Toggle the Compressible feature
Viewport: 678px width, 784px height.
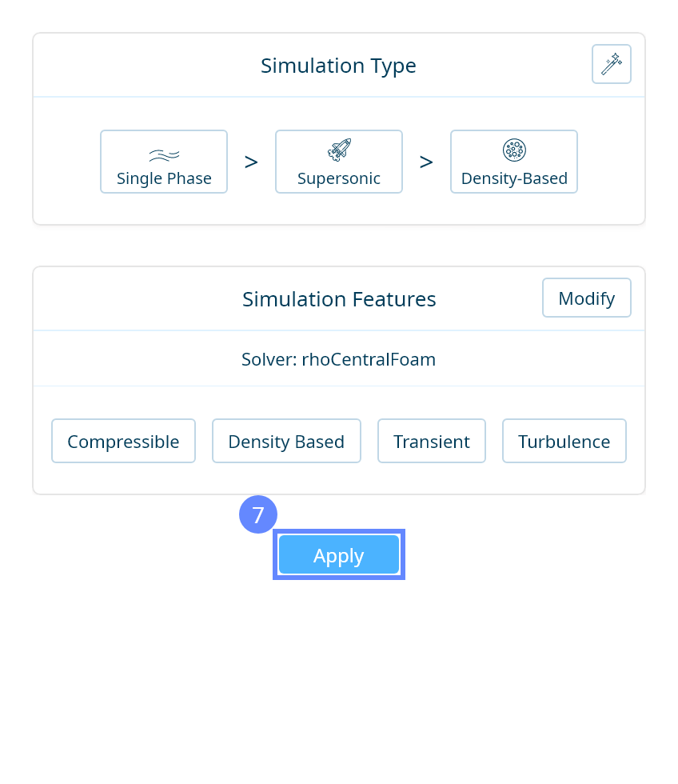tap(123, 441)
